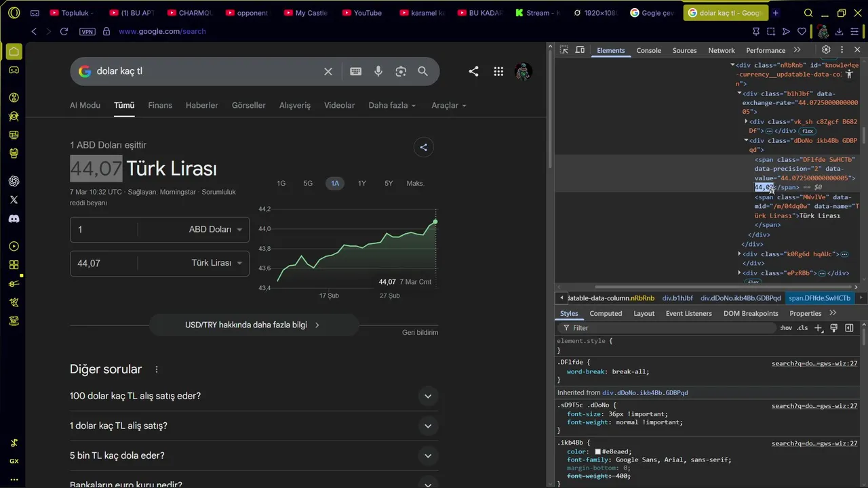
Task: Toggle the :hov element state panel
Action: coord(786,328)
